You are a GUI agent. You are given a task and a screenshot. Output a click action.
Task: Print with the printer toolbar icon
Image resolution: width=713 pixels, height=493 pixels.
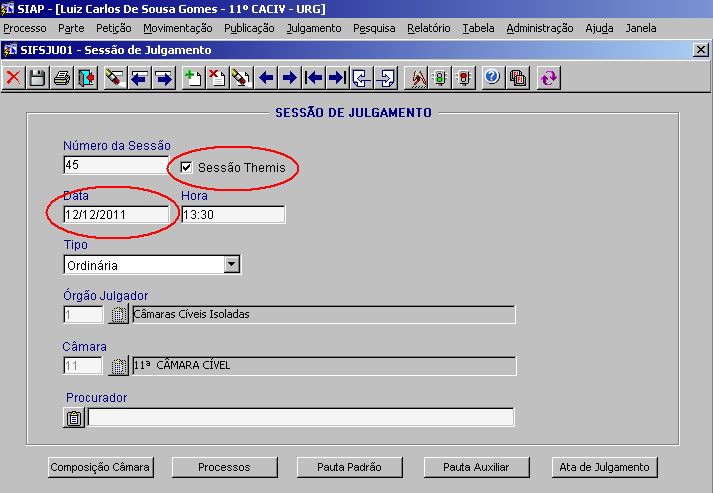tap(62, 78)
